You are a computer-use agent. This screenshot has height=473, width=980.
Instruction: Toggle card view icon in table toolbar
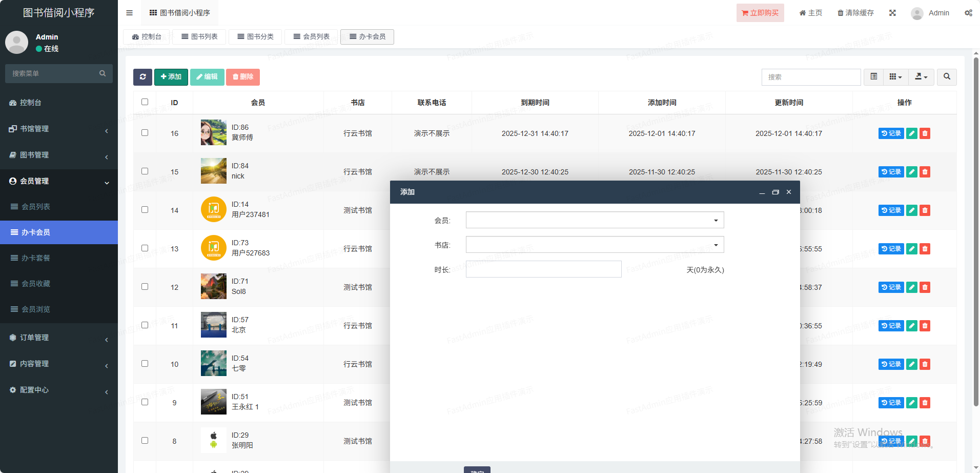[873, 77]
